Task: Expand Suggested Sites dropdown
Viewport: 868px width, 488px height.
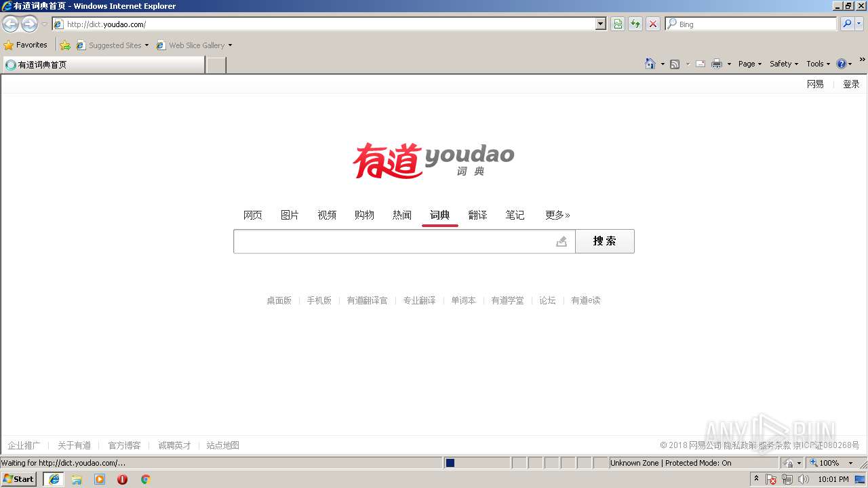Action: [x=146, y=45]
